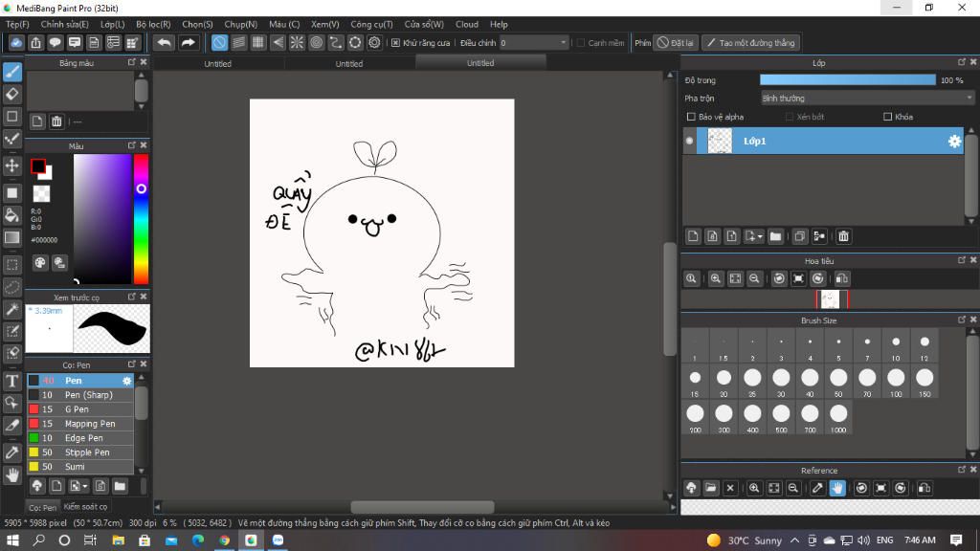The image size is (980, 551).
Task: Expand the Điều chỉnh correction dropdown
Action: 563,42
